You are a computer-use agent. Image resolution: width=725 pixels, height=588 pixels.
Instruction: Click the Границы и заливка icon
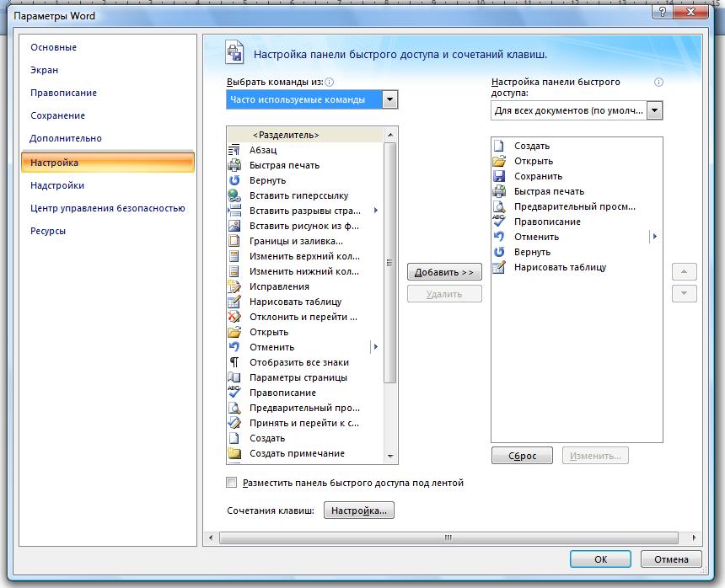pos(234,241)
